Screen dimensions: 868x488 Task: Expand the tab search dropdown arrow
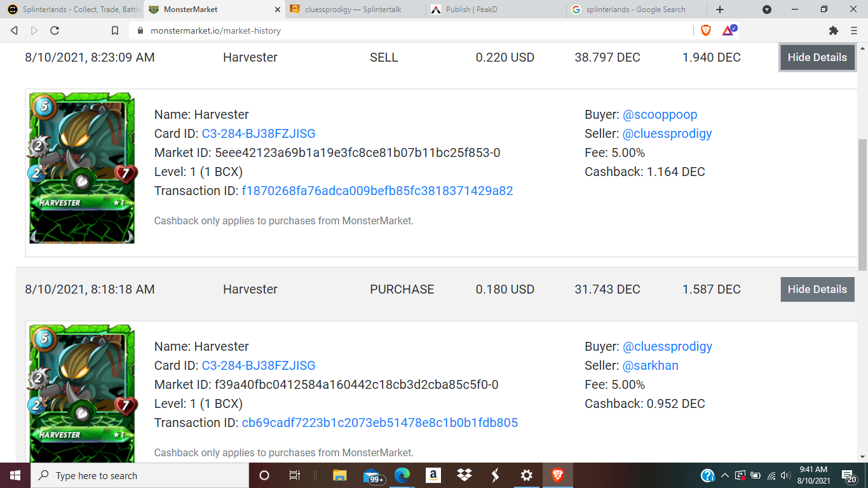click(x=767, y=10)
